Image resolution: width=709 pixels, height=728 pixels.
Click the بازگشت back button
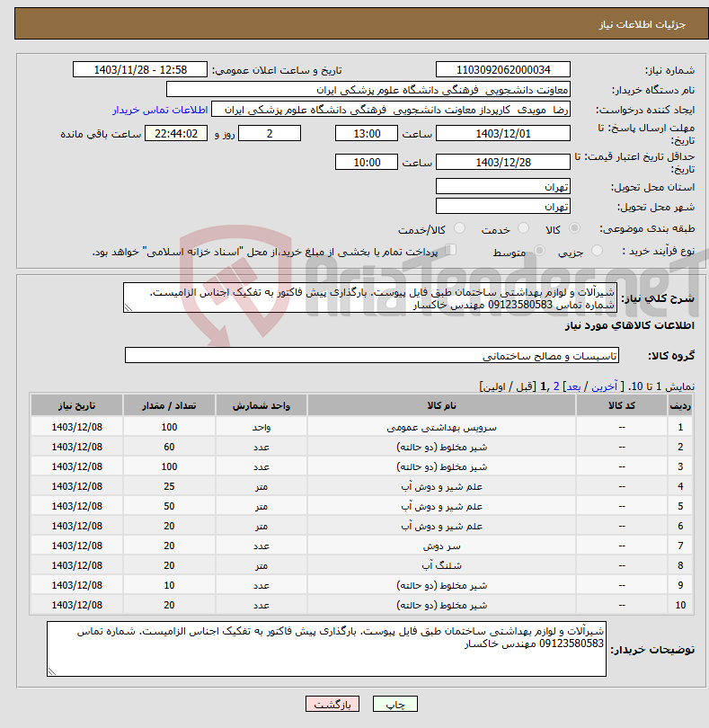coord(332,704)
